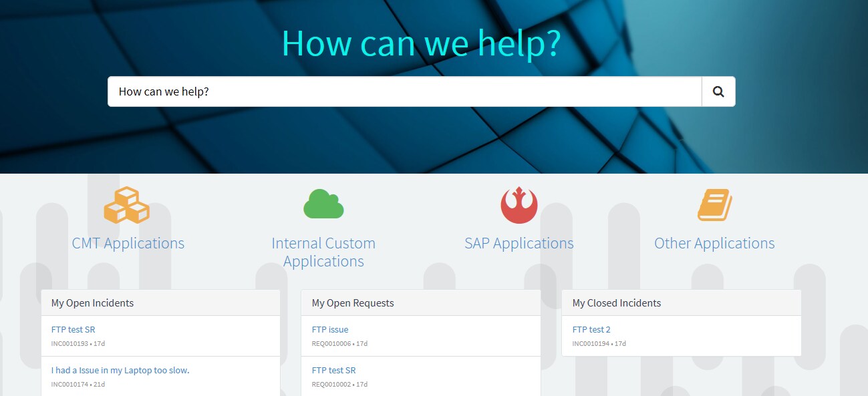Click the My Closed Incidents panel header

click(682, 303)
